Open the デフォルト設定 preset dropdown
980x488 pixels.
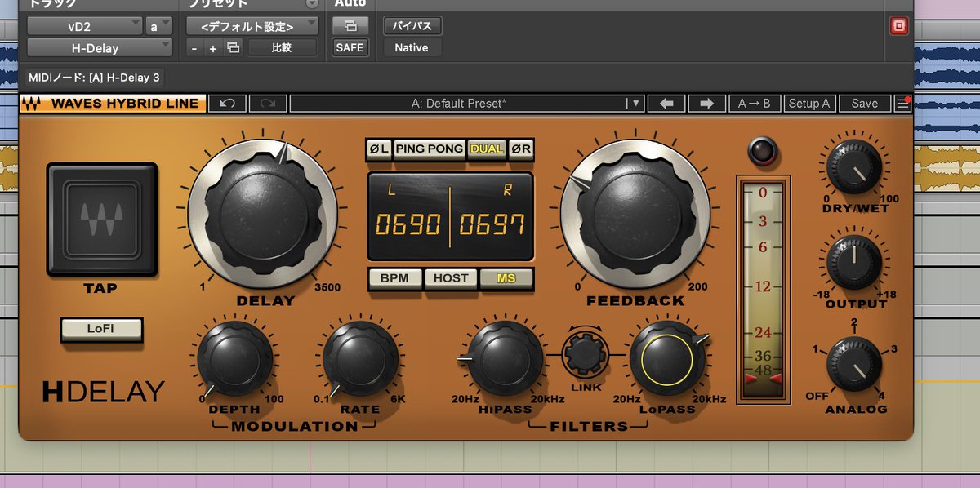252,26
